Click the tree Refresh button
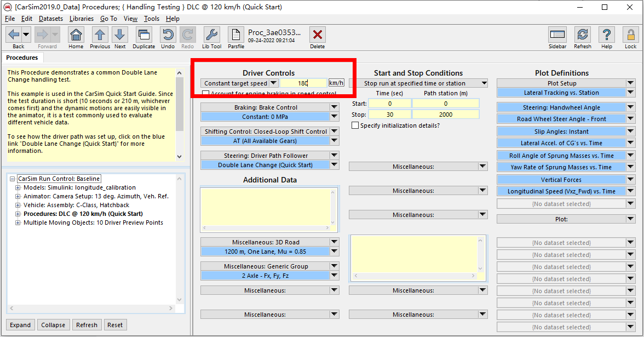 pyautogui.click(x=87, y=324)
